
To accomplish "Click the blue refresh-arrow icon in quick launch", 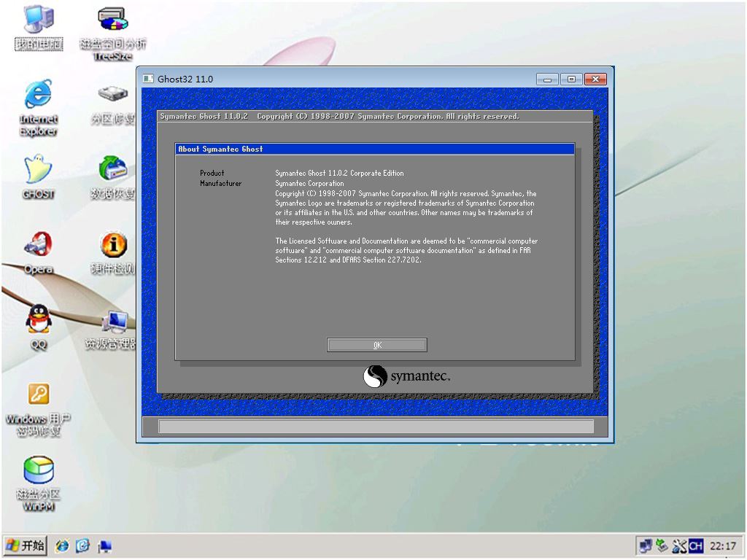I will coord(83,545).
